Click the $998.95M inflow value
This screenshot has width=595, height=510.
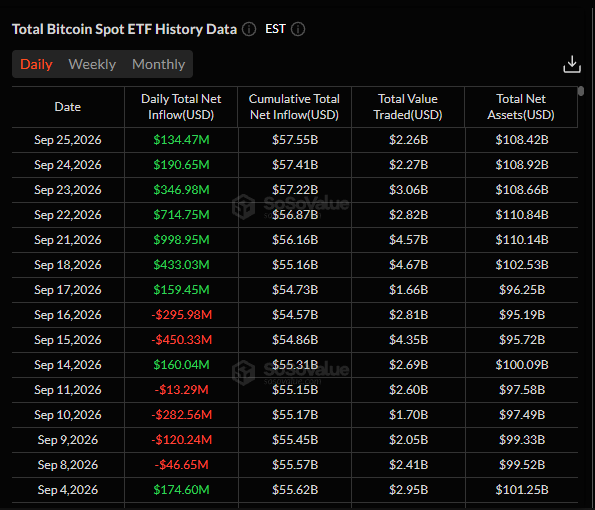[x=181, y=240]
